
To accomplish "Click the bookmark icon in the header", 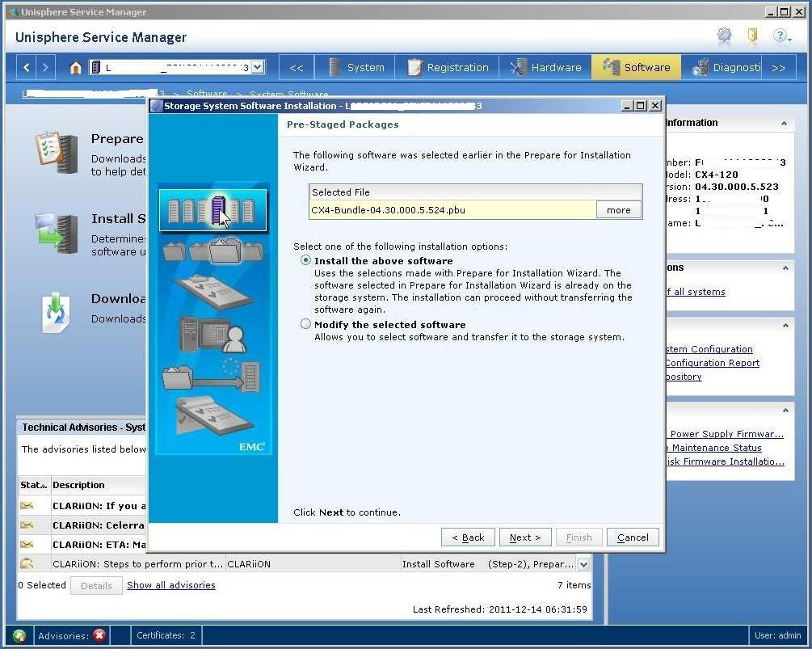I will coord(752,36).
